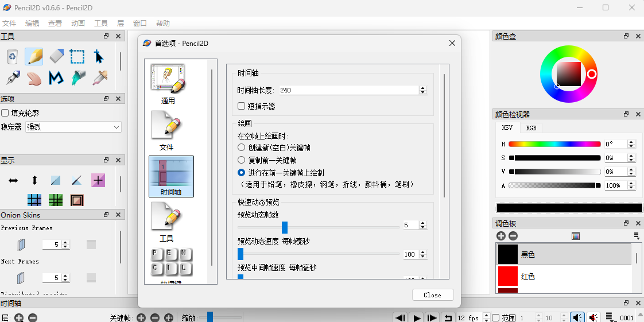This screenshot has width=644, height=322.
Task: Open the Edit menu
Action: point(32,24)
